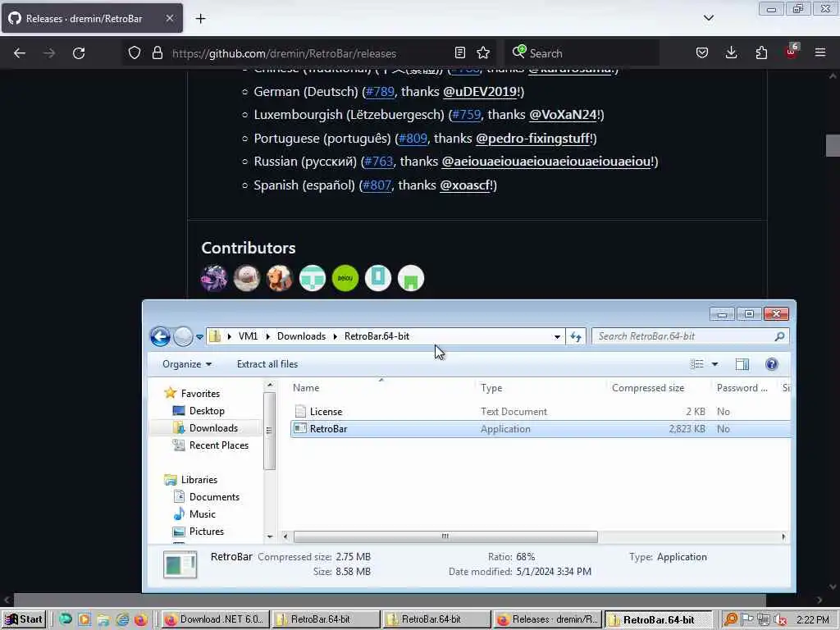This screenshot has width=840, height=630.
Task: Select the Releases dremin/RetroBar browser tab
Action: coord(92,18)
